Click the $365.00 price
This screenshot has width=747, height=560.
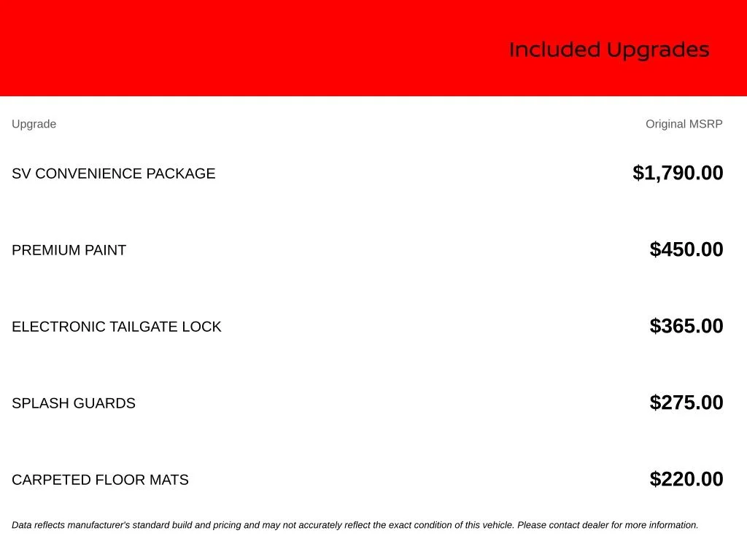point(686,326)
